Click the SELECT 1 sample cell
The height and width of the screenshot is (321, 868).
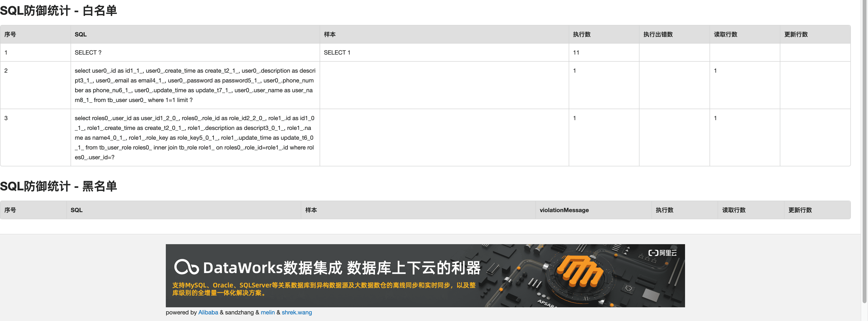pyautogui.click(x=337, y=53)
